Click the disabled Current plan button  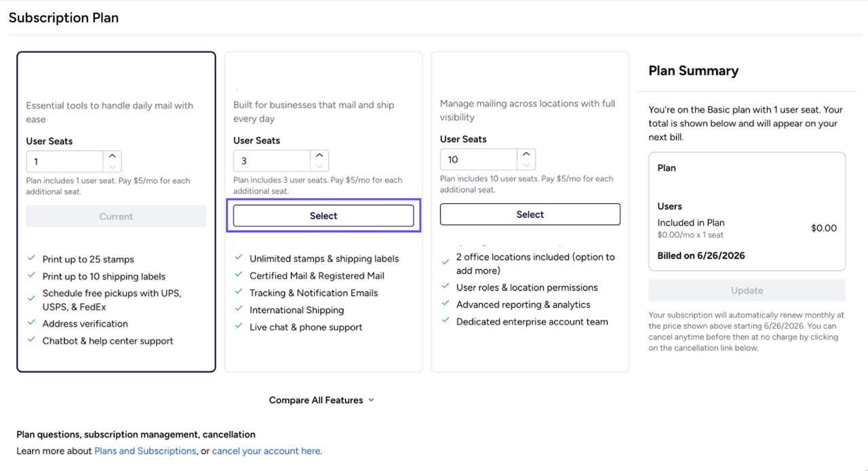coord(116,216)
